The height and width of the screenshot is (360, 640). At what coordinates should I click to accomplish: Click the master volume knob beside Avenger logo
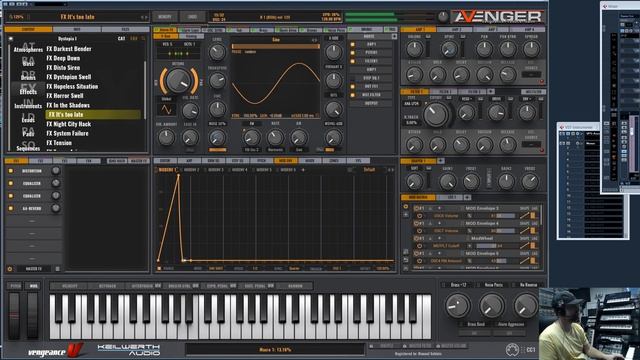(443, 17)
